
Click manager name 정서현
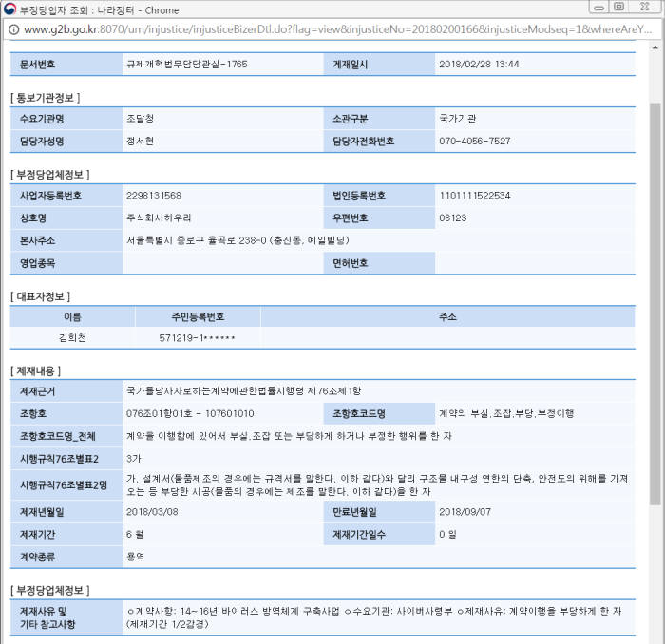[x=140, y=141]
